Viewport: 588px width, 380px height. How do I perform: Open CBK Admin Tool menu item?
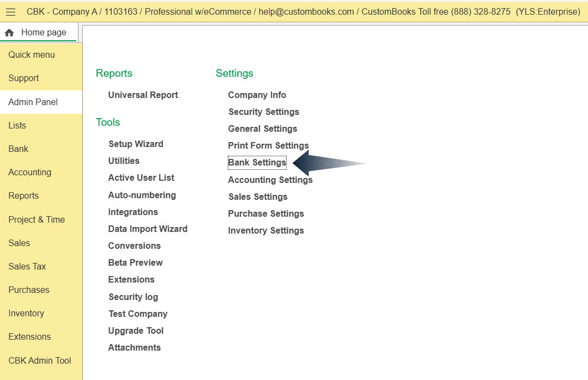40,360
